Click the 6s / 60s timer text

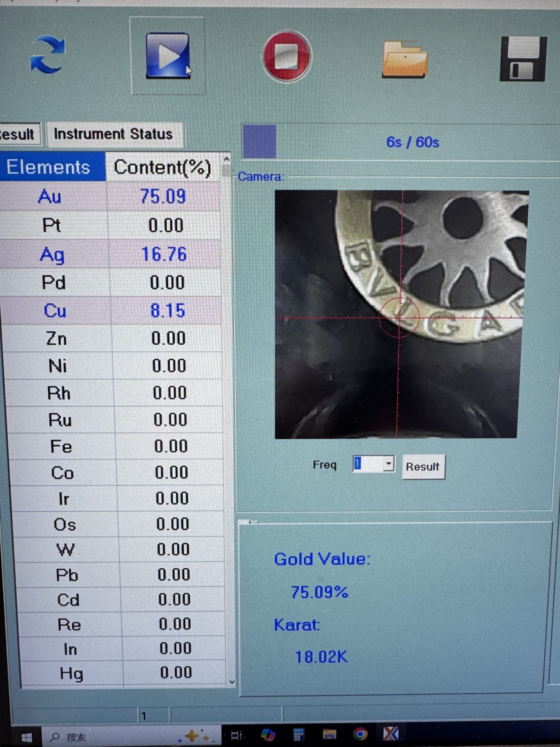pos(413,142)
